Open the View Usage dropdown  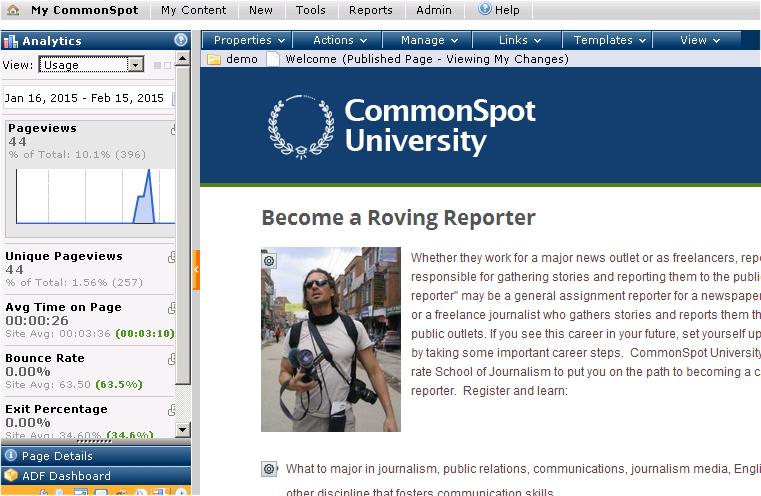91,65
